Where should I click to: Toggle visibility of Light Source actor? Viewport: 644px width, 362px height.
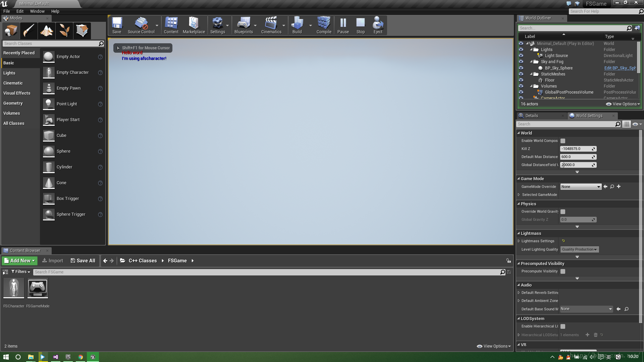[x=521, y=56]
